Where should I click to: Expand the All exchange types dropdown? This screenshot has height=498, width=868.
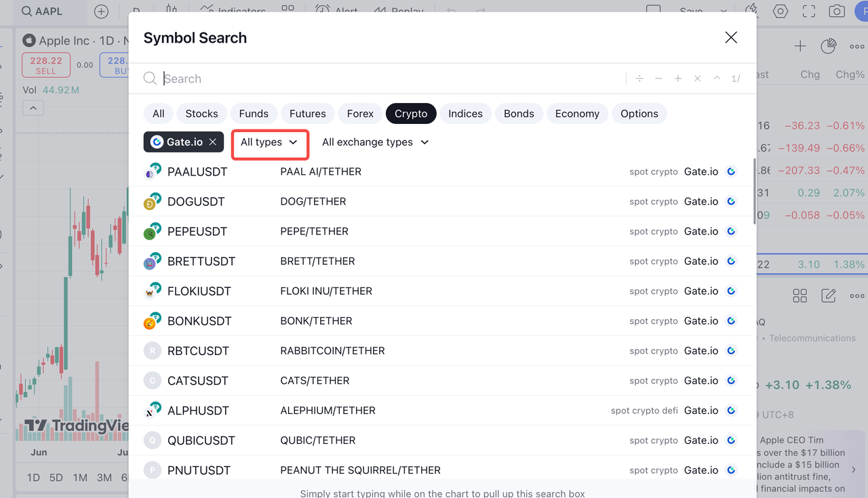tap(375, 142)
